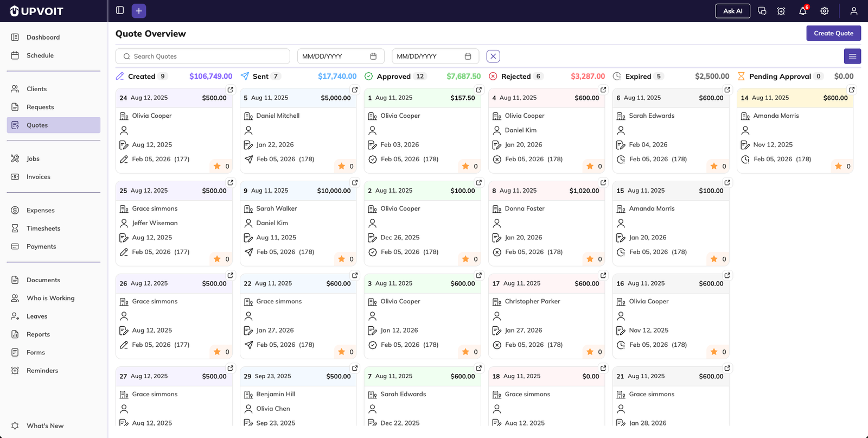Image resolution: width=868 pixels, height=438 pixels.
Task: Open Who is Working in sidebar
Action: [x=54, y=298]
